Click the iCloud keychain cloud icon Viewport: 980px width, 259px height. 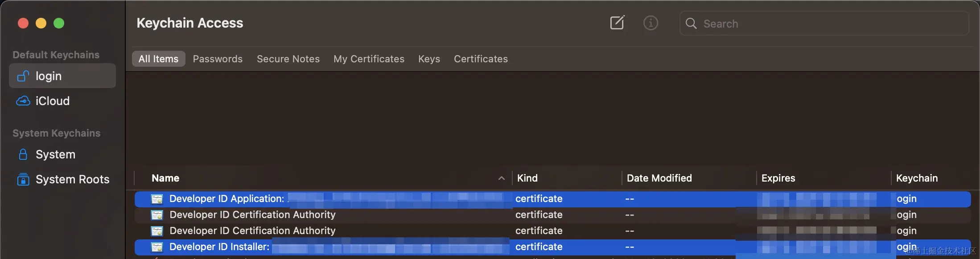pyautogui.click(x=23, y=101)
